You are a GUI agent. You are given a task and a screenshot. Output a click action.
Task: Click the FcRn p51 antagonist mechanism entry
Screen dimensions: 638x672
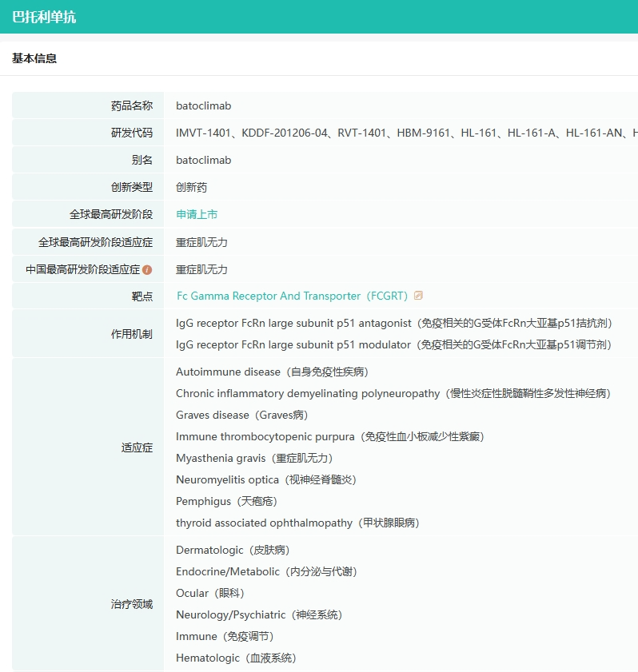pyautogui.click(x=393, y=323)
